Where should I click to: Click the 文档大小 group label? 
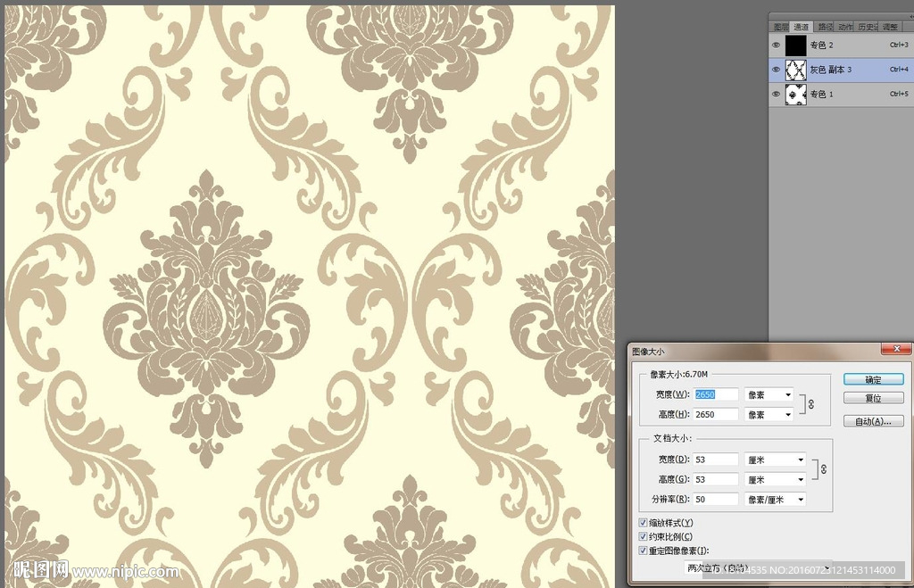(x=671, y=437)
